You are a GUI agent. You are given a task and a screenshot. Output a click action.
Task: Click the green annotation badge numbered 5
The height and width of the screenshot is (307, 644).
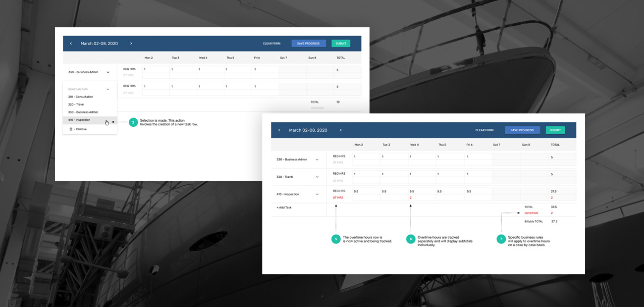tap(336, 239)
